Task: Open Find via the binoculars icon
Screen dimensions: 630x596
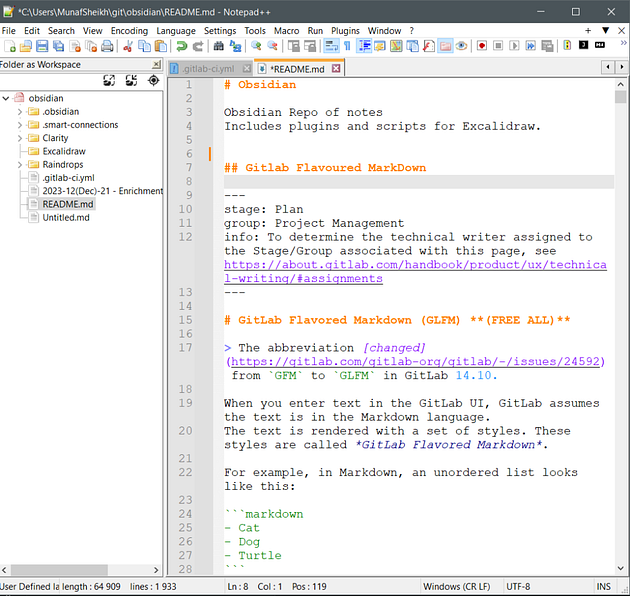Action: coord(219,46)
